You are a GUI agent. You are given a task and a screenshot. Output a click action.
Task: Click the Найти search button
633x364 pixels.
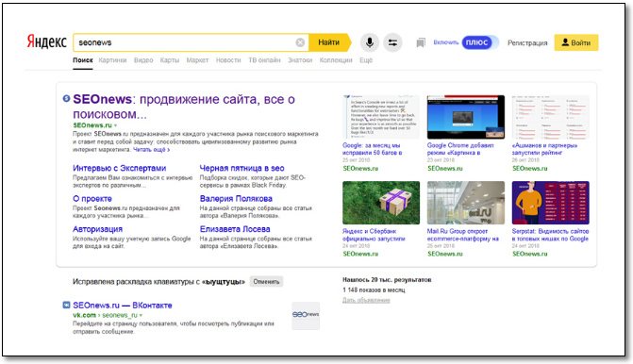(x=329, y=42)
